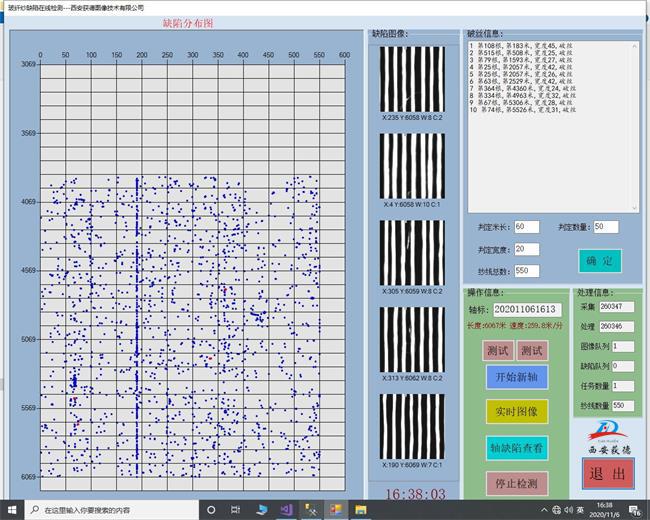650x520 pixels.
Task: Open 实时图像 live image view
Action: tap(516, 411)
